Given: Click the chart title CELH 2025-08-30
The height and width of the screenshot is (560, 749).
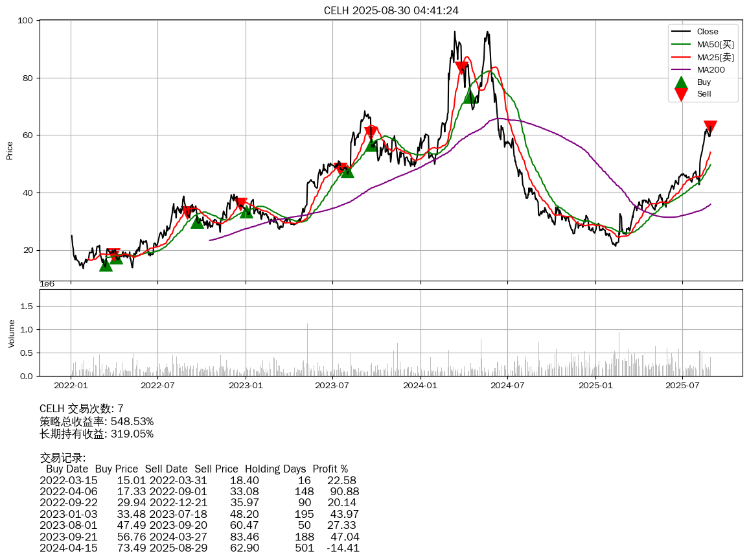Looking at the screenshot, I should [391, 10].
